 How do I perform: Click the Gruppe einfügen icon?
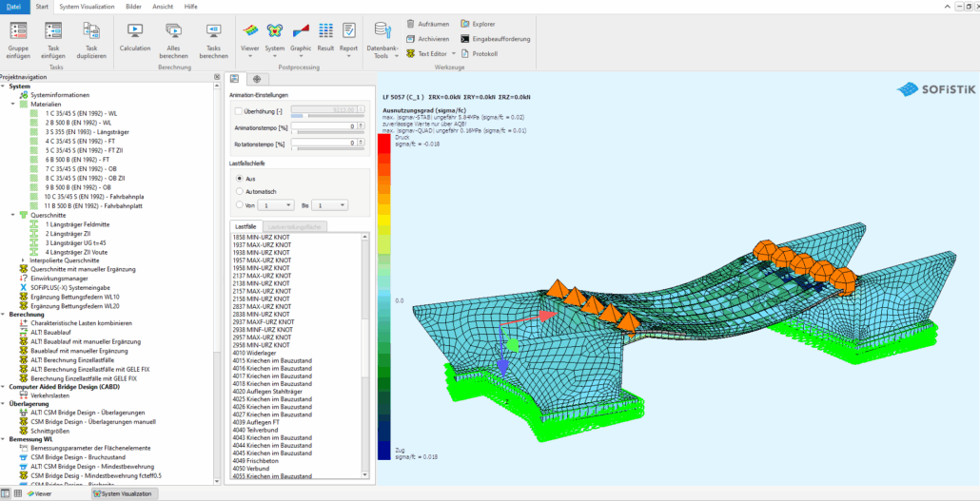click(19, 30)
